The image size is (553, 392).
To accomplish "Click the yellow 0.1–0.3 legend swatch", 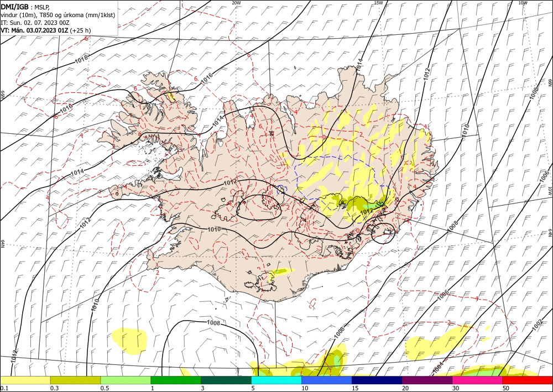I will point(25,380).
